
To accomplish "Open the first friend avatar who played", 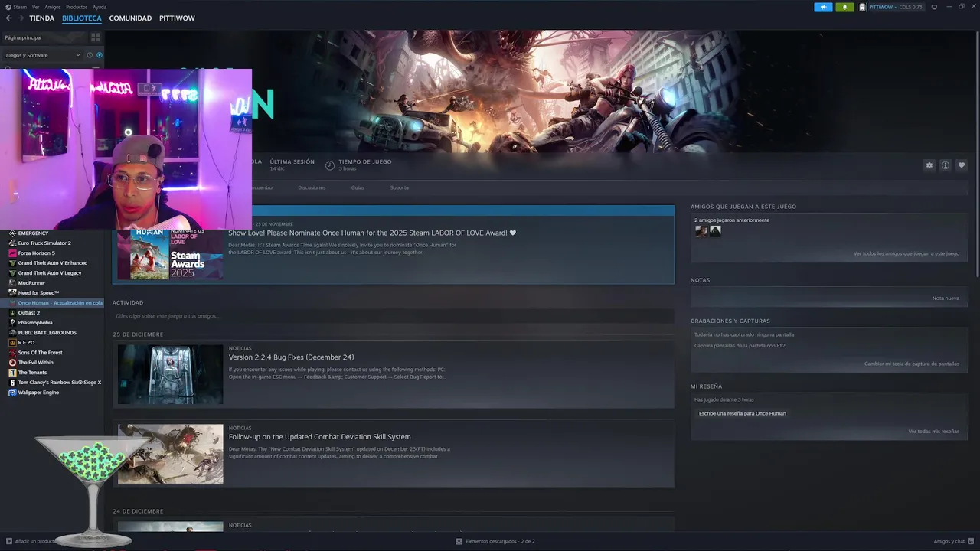I will pyautogui.click(x=701, y=231).
